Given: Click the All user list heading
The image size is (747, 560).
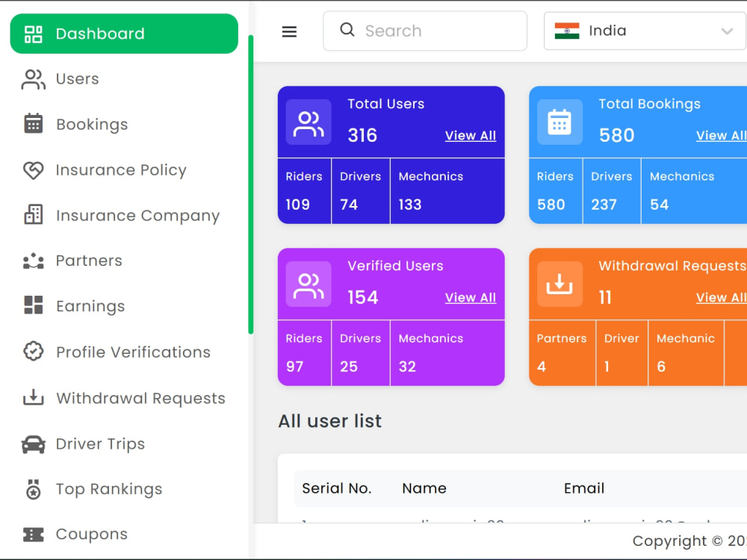Looking at the screenshot, I should (330, 421).
